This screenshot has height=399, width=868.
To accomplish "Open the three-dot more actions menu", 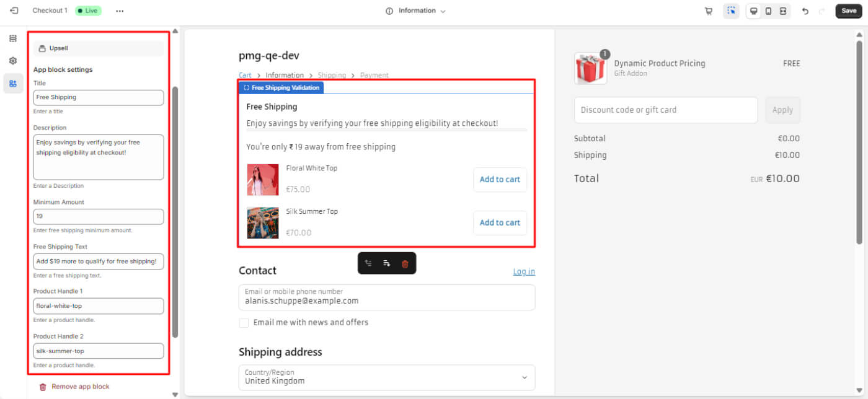I will pos(120,11).
